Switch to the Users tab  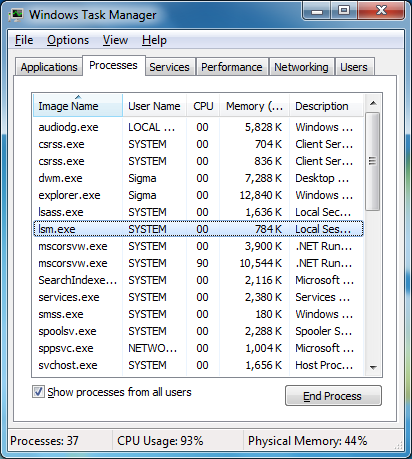click(x=354, y=67)
